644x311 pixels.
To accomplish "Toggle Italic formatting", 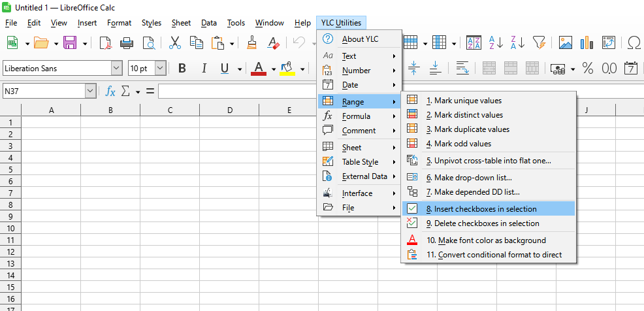I will (204, 69).
